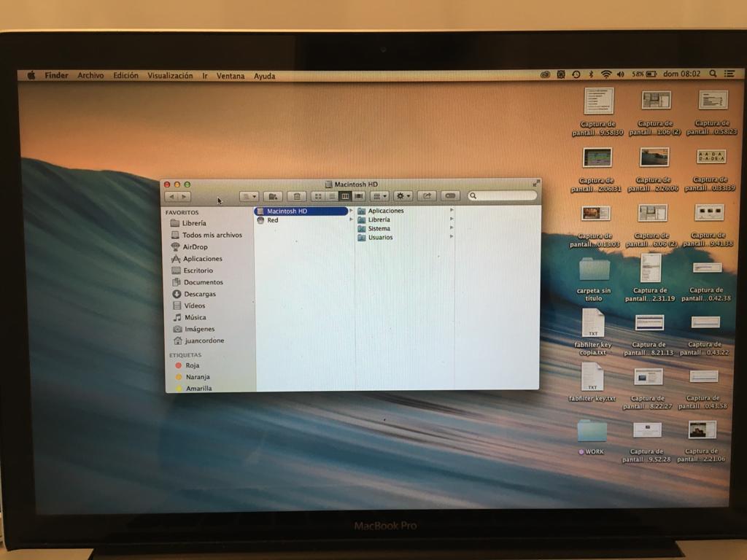Click the volume icon in menu bar
The height and width of the screenshot is (560, 747).
click(x=620, y=74)
